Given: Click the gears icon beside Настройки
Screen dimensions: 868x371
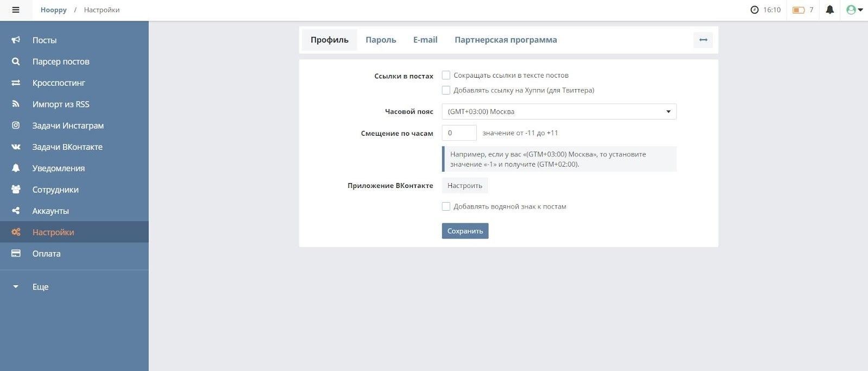Looking at the screenshot, I should tap(16, 232).
